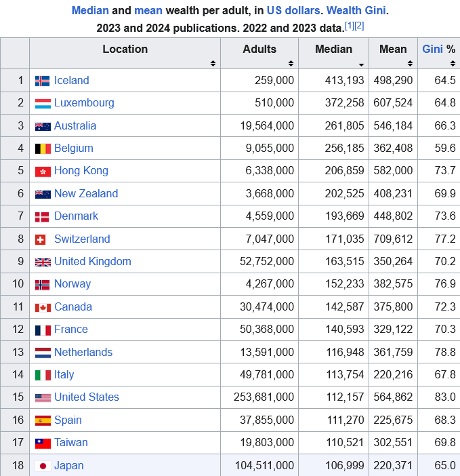This screenshot has width=460, height=476.
Task: Click the Location column header text
Action: (125, 49)
